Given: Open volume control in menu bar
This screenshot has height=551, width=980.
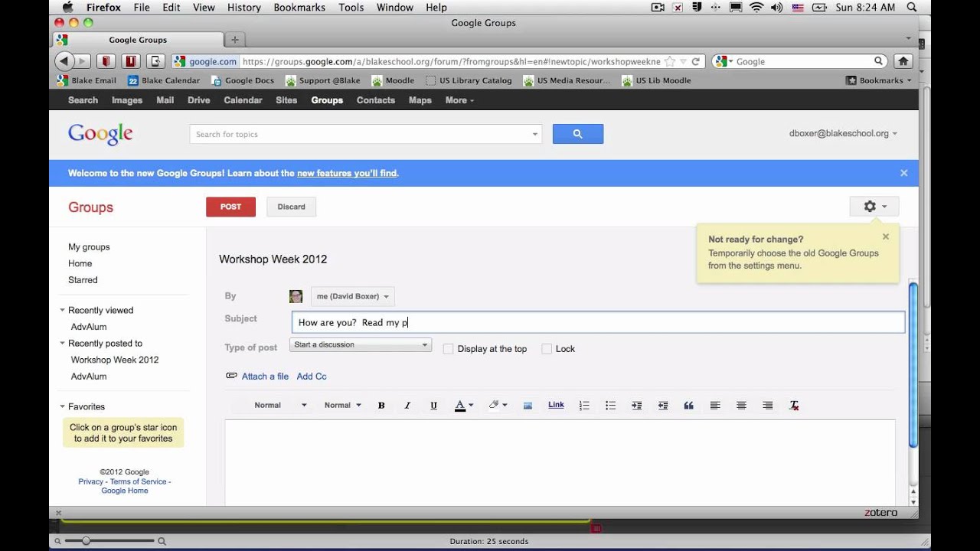Looking at the screenshot, I should coord(777,7).
